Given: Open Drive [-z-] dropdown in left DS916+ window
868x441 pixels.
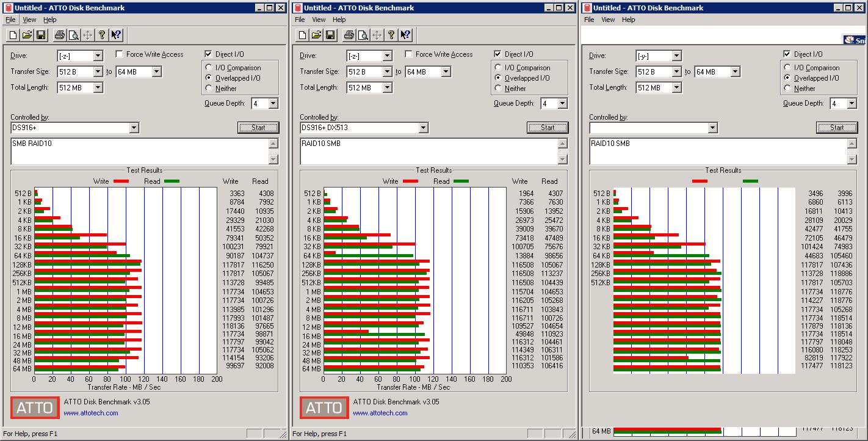Looking at the screenshot, I should (x=98, y=56).
